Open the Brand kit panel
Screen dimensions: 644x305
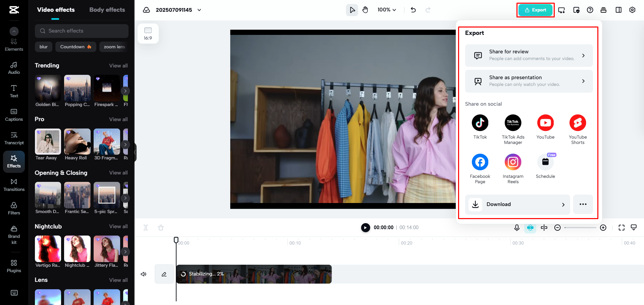point(14,233)
